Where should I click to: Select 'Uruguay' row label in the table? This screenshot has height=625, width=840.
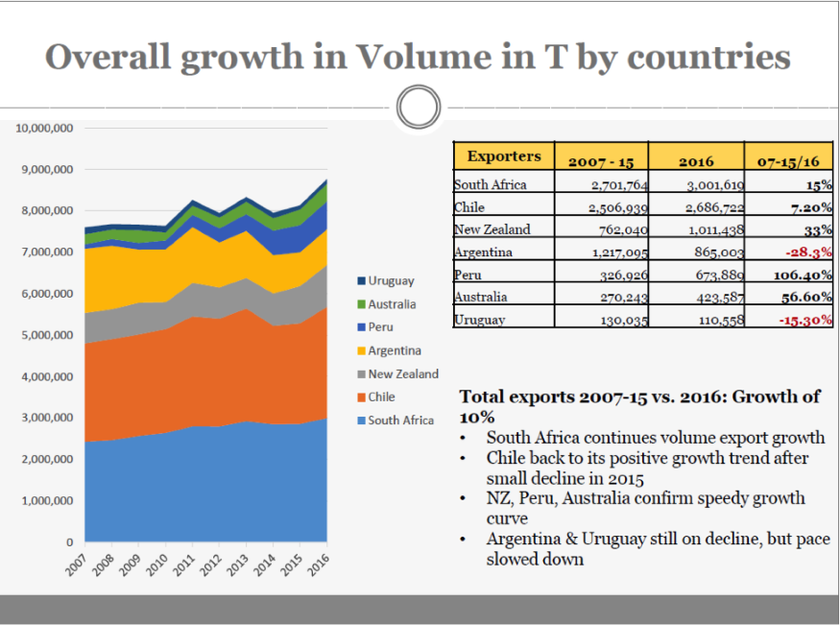[x=479, y=320]
